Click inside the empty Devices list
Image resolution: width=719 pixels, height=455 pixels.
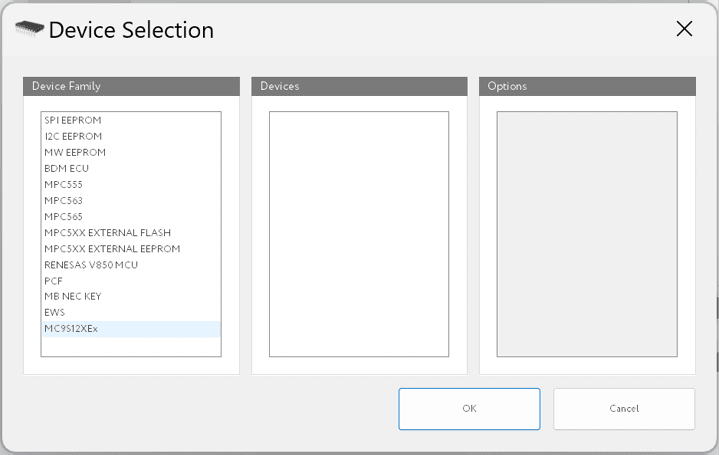359,233
